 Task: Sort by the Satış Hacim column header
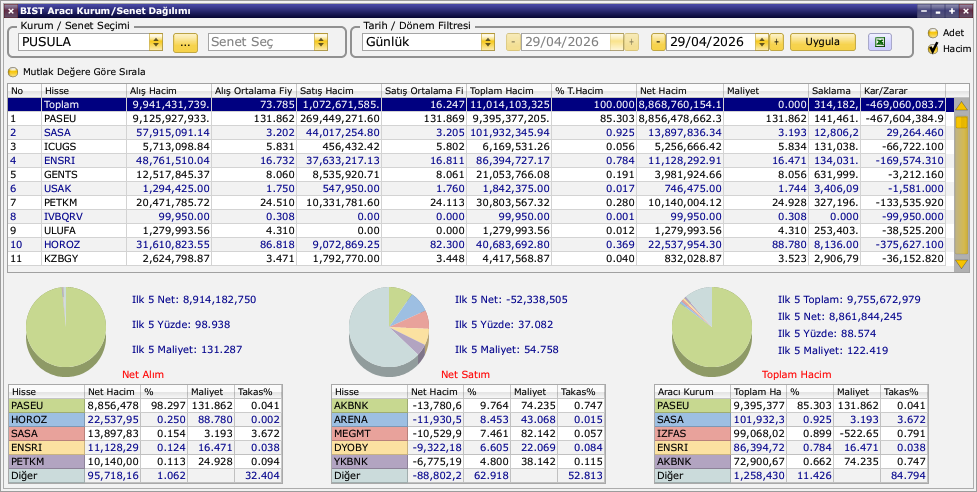[338, 91]
